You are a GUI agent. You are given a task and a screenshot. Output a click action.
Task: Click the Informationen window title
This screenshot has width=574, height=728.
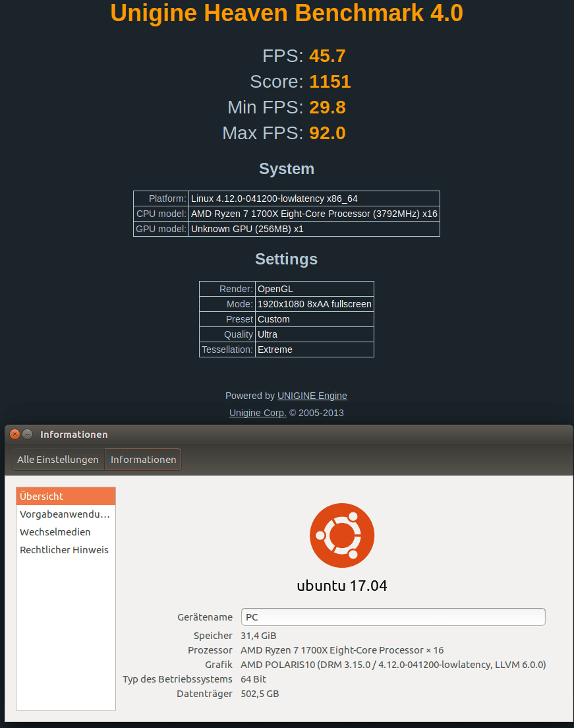click(x=74, y=435)
